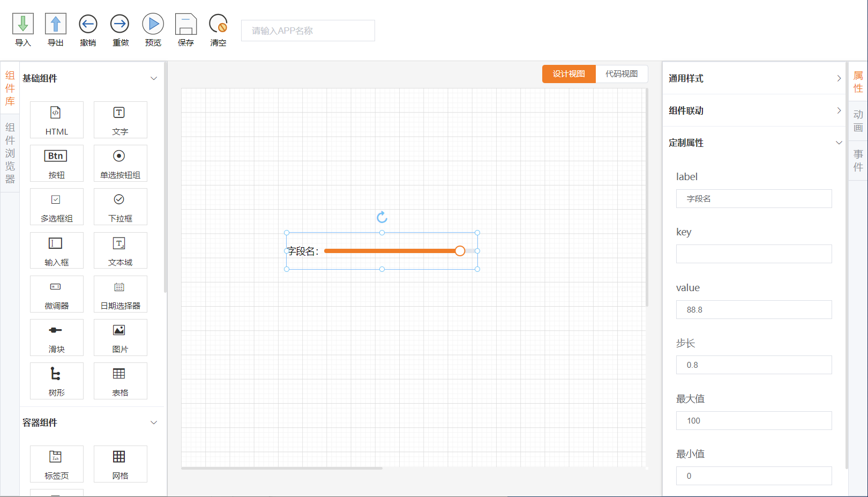Open the 事件 events side tab
The image size is (868, 497).
click(858, 160)
